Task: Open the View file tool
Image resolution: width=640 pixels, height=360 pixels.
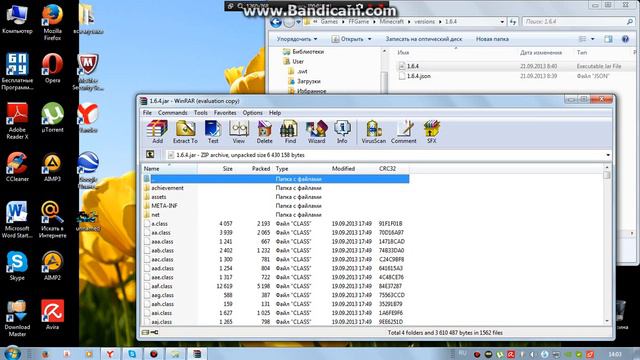Action: pos(239,132)
